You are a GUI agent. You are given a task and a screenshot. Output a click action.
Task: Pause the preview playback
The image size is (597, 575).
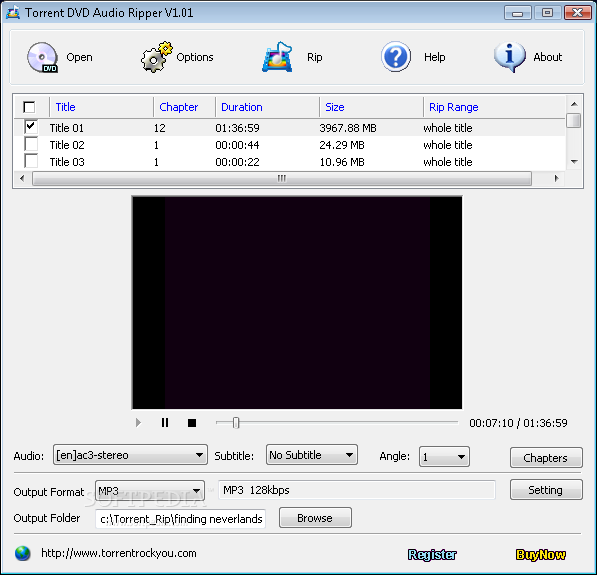coord(165,423)
